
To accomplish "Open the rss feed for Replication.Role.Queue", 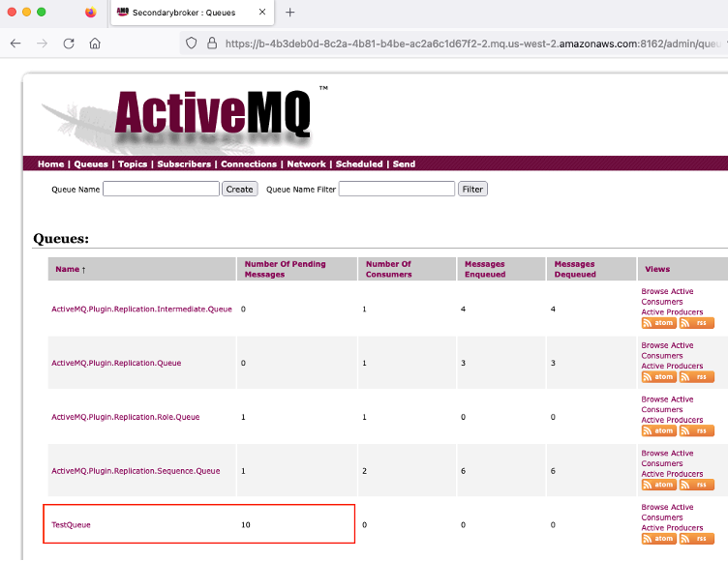I will click(696, 430).
